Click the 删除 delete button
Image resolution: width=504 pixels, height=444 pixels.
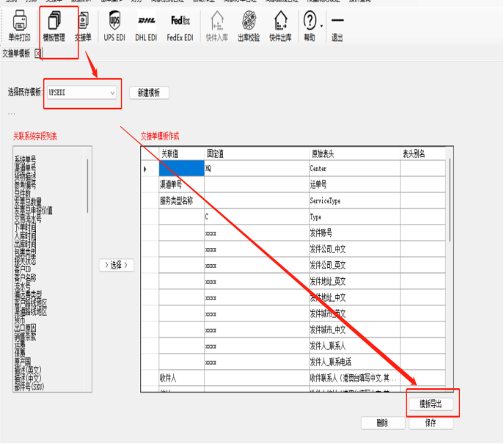[381, 423]
